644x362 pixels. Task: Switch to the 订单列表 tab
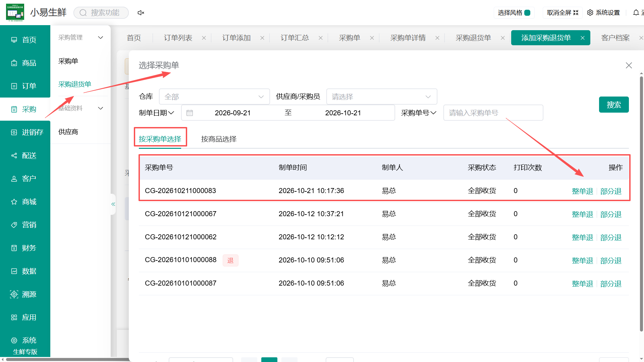(178, 38)
